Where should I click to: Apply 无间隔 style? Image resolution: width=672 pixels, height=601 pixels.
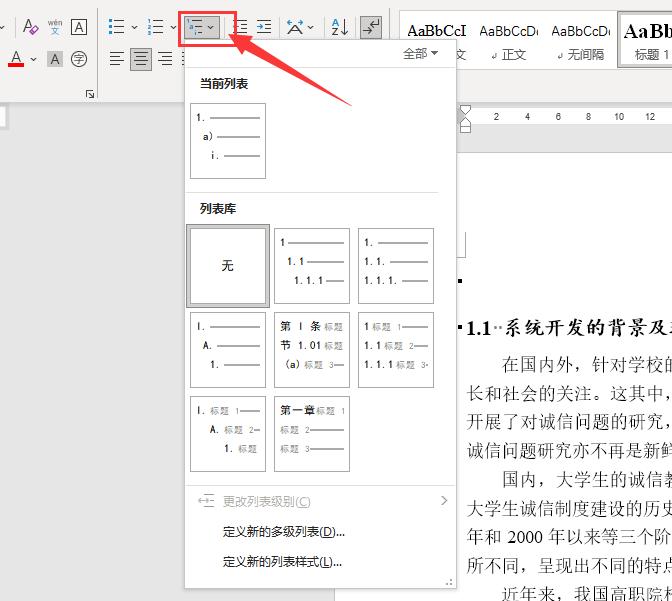tap(581, 42)
